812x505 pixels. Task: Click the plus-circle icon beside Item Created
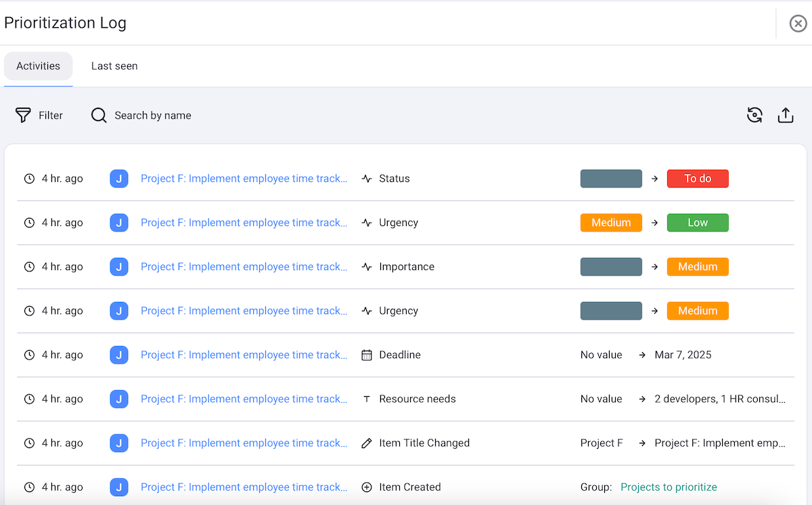tap(366, 486)
